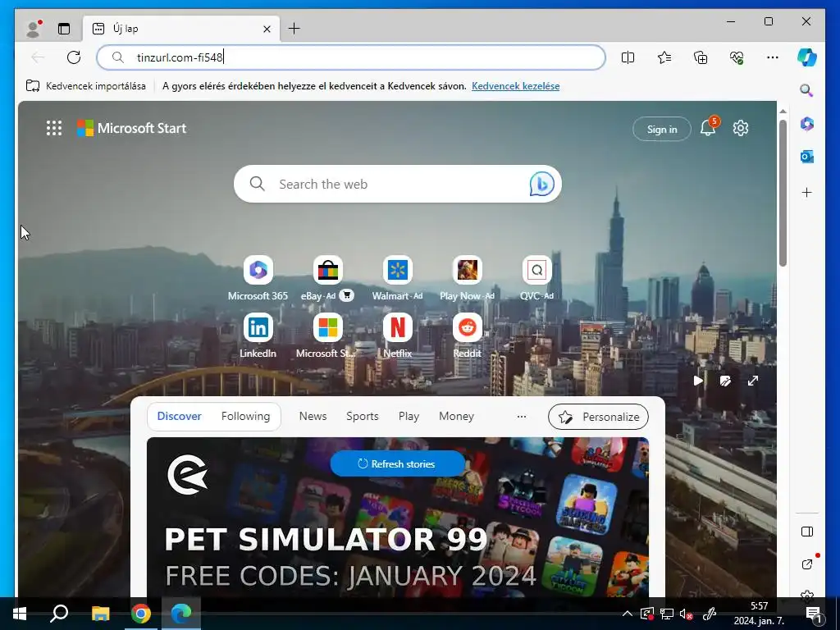The height and width of the screenshot is (630, 840).
Task: Open the Copilot icon in toolbar
Action: click(x=807, y=57)
